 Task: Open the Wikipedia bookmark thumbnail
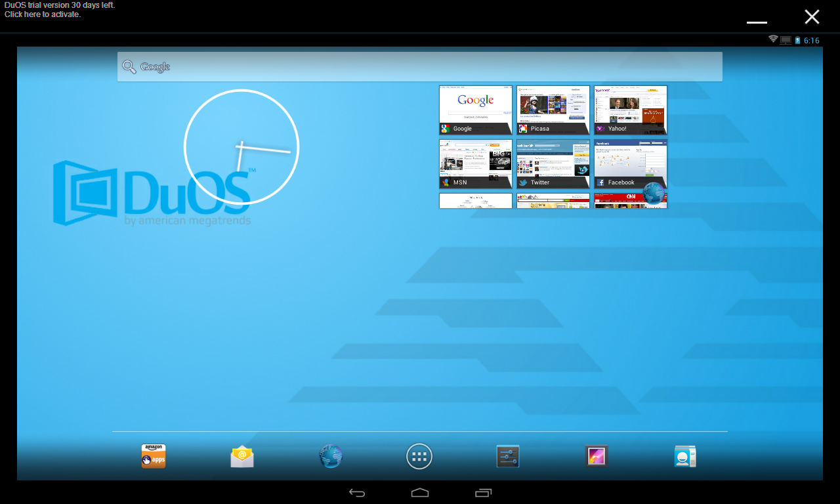click(476, 201)
